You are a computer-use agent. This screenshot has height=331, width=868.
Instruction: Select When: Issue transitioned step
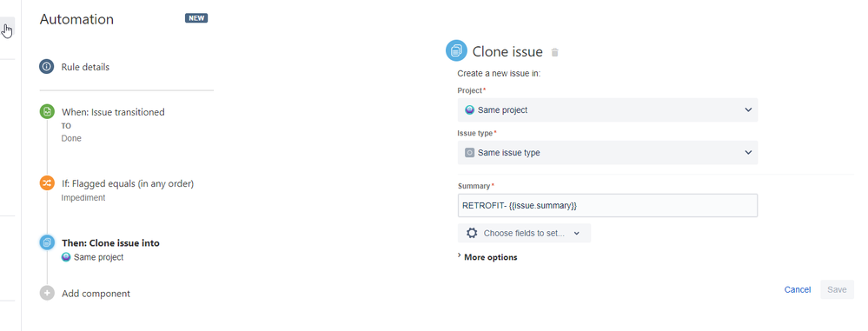click(x=113, y=112)
